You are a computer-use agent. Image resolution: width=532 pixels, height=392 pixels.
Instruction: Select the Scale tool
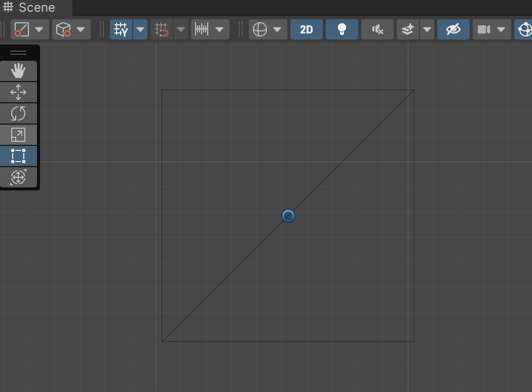coord(18,135)
